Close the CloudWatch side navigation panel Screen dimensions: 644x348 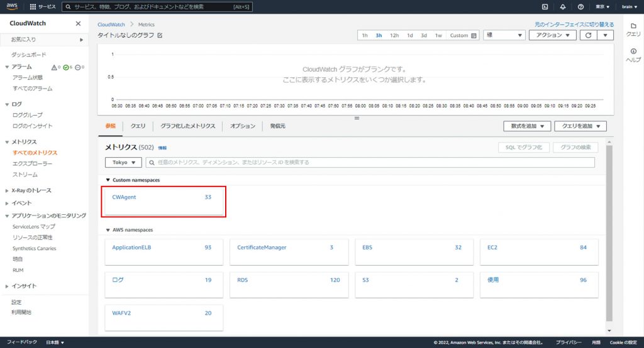point(78,23)
